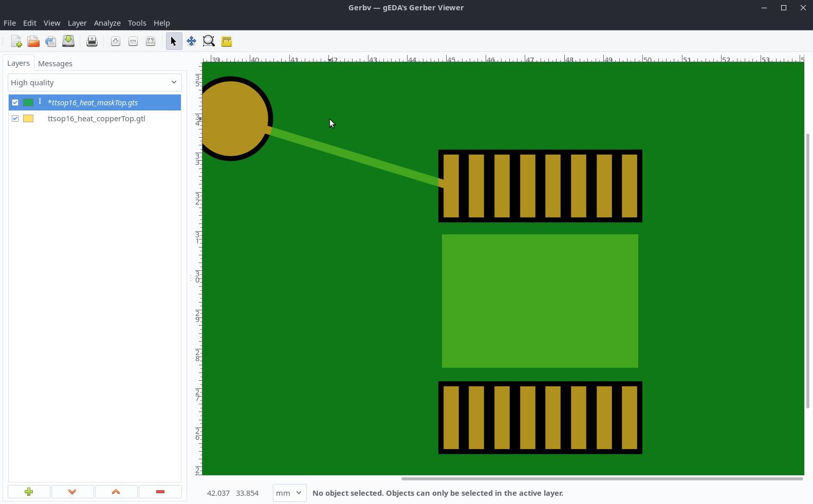Viewport: 813px width, 504px height.
Task: Toggle visibility of ttsop16_heat_maskTop.gts layer
Action: 15,103
